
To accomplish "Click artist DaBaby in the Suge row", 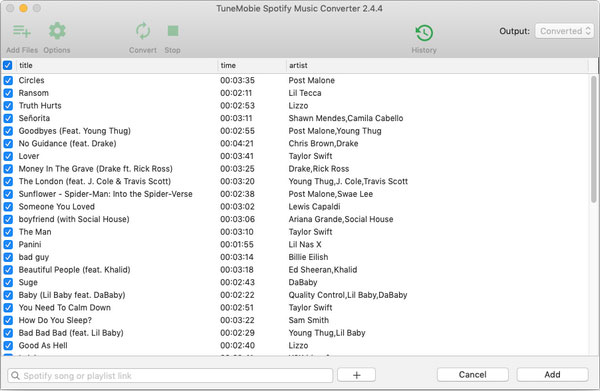I will [303, 282].
